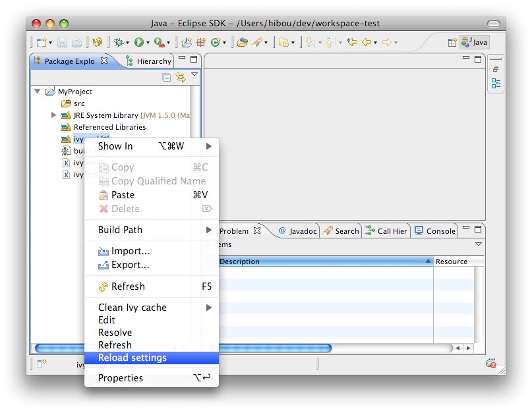
Task: Click the Back navigation arrow icon
Action: 367,42
